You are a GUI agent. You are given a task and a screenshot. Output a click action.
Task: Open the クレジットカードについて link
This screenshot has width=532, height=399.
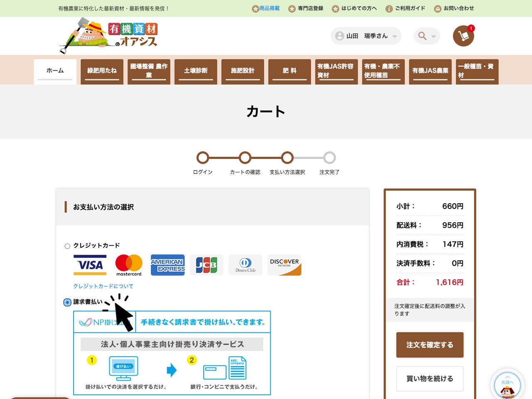point(103,286)
